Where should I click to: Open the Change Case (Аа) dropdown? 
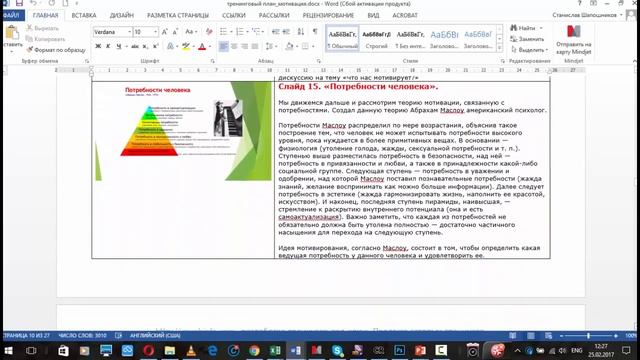click(x=191, y=32)
